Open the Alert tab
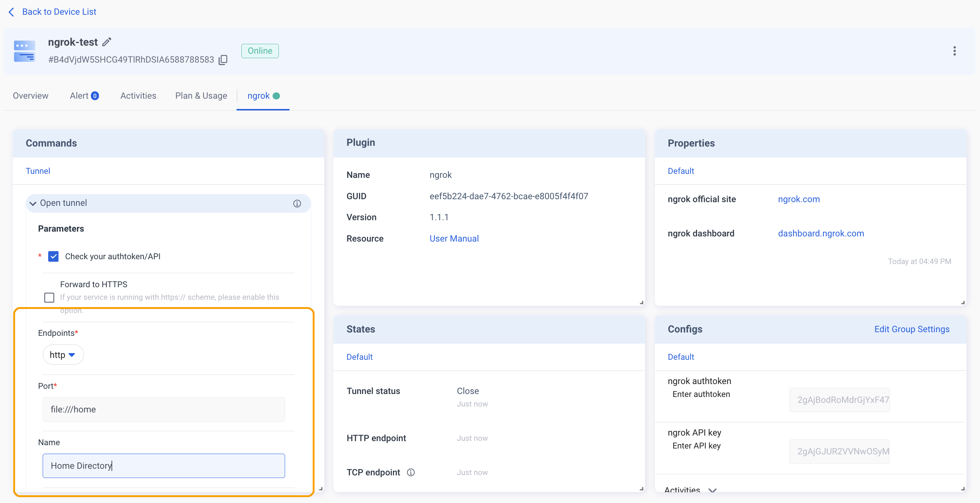This screenshot has height=503, width=980. pyautogui.click(x=84, y=96)
